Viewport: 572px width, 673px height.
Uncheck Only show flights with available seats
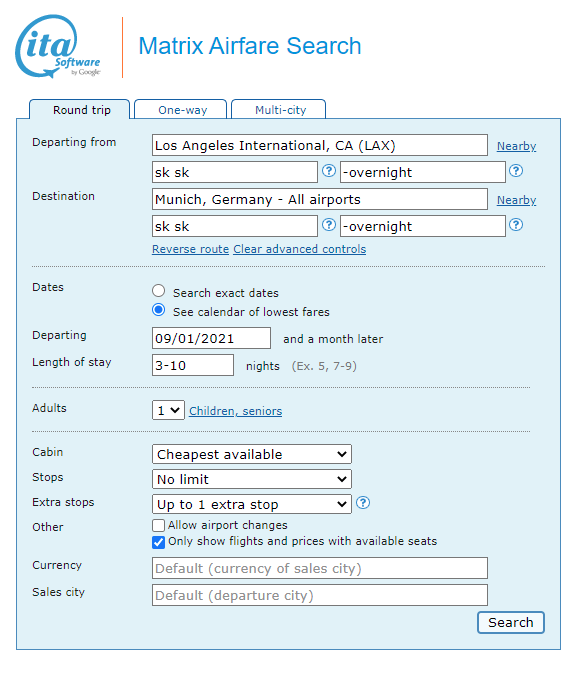coord(158,542)
